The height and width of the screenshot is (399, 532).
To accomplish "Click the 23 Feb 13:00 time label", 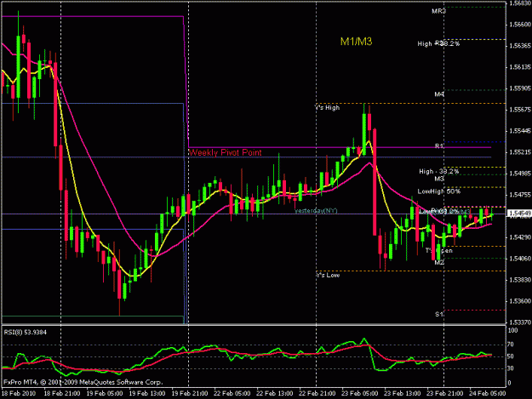I will [x=403, y=393].
